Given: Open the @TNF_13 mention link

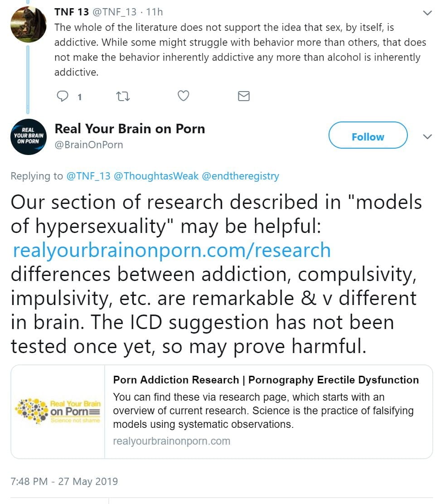Looking at the screenshot, I should [88, 176].
